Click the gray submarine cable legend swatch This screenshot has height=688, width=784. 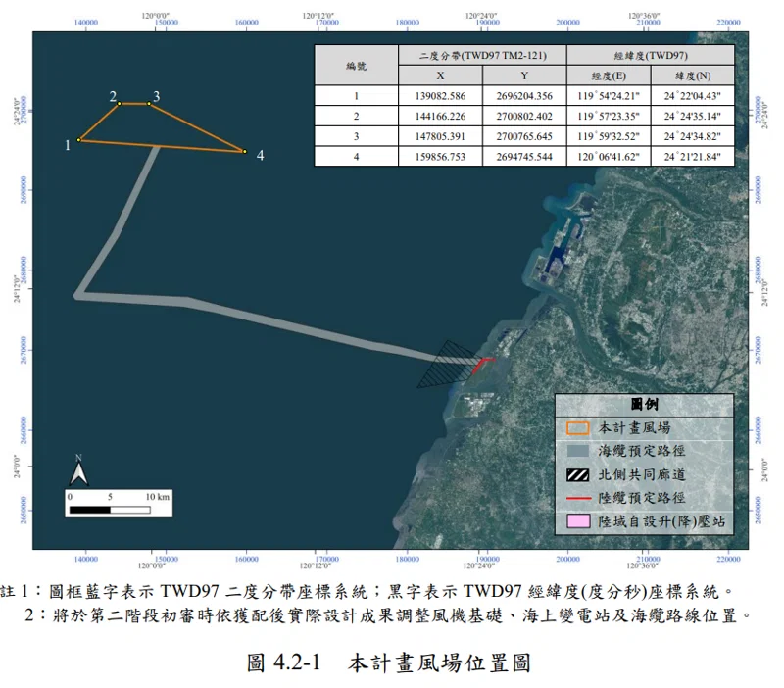577,451
